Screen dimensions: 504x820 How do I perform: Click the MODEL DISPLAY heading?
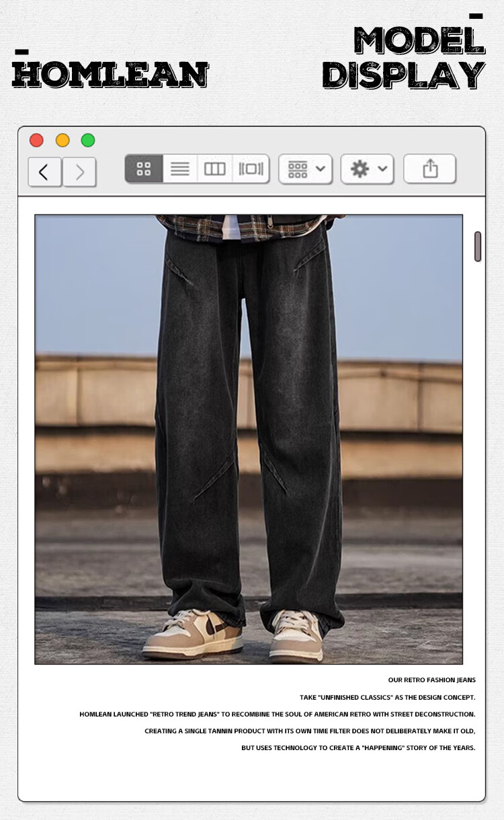pos(403,59)
